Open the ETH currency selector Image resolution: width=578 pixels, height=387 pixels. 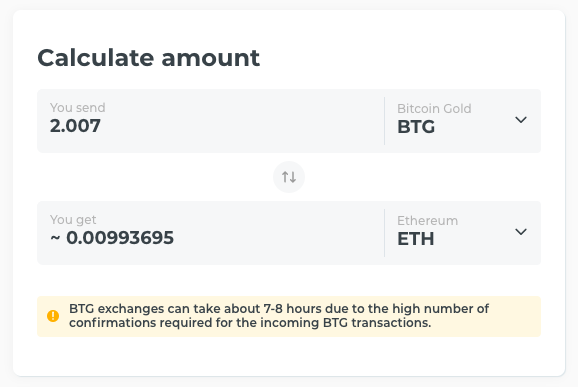click(463, 233)
